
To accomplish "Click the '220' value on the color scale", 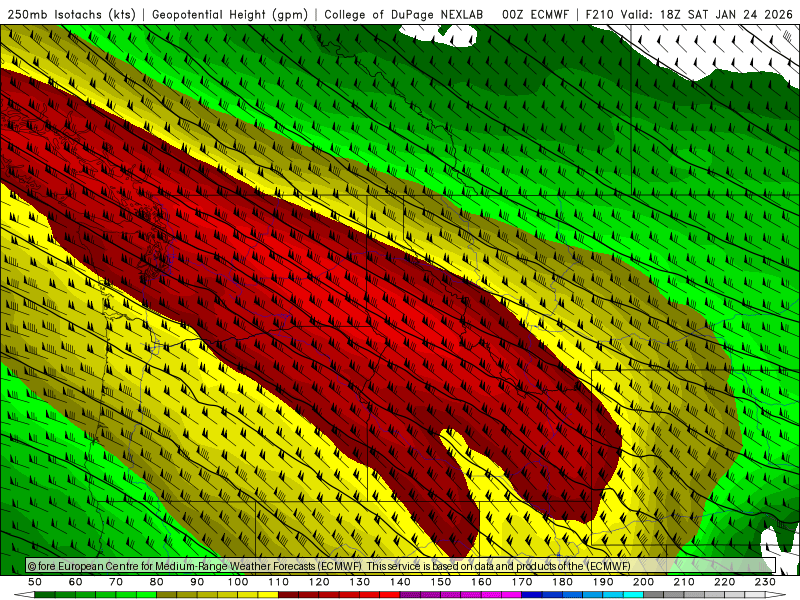I will tap(724, 582).
